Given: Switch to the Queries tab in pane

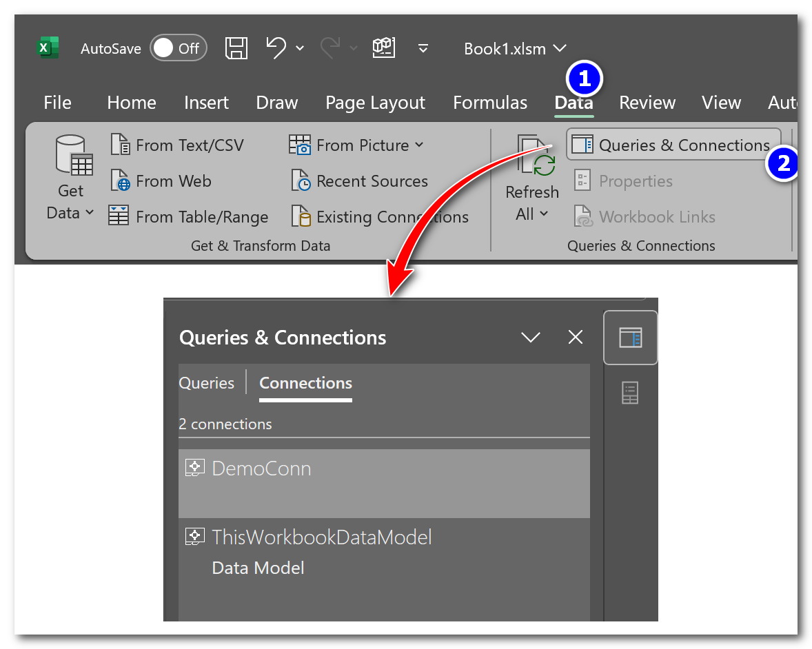Looking at the screenshot, I should 207,383.
